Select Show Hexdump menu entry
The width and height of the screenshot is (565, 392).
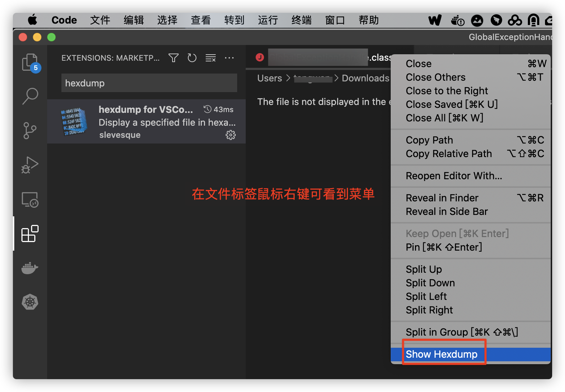471,354
